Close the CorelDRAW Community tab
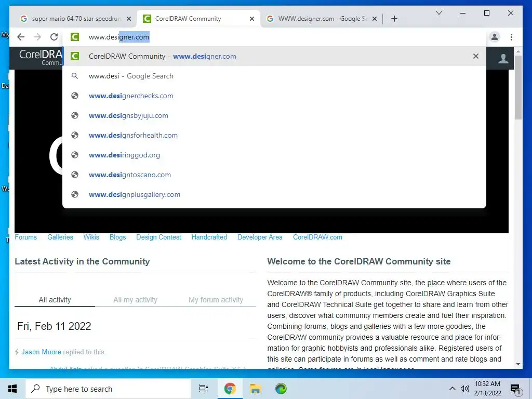 coord(252,19)
